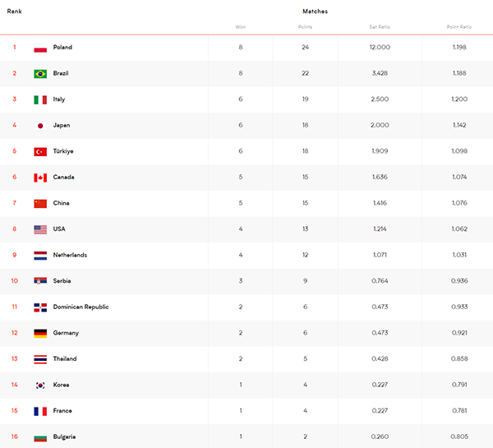Sort by the Points column header
Screen dimensions: 493x448
pos(305,27)
